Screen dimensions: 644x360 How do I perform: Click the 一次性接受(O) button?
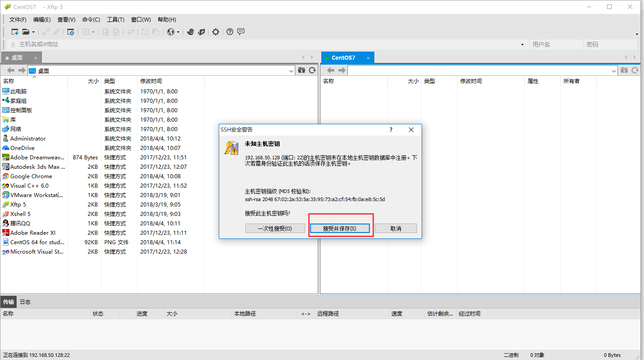pos(275,228)
